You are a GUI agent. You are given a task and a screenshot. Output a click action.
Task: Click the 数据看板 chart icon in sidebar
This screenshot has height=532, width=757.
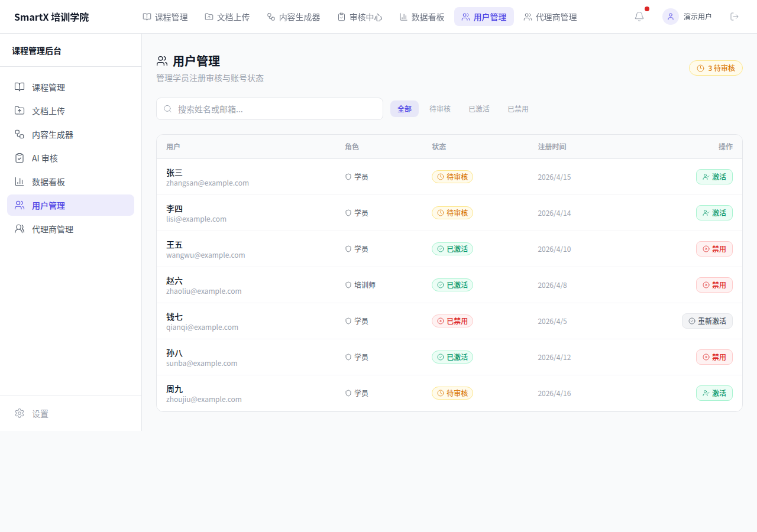pos(20,181)
